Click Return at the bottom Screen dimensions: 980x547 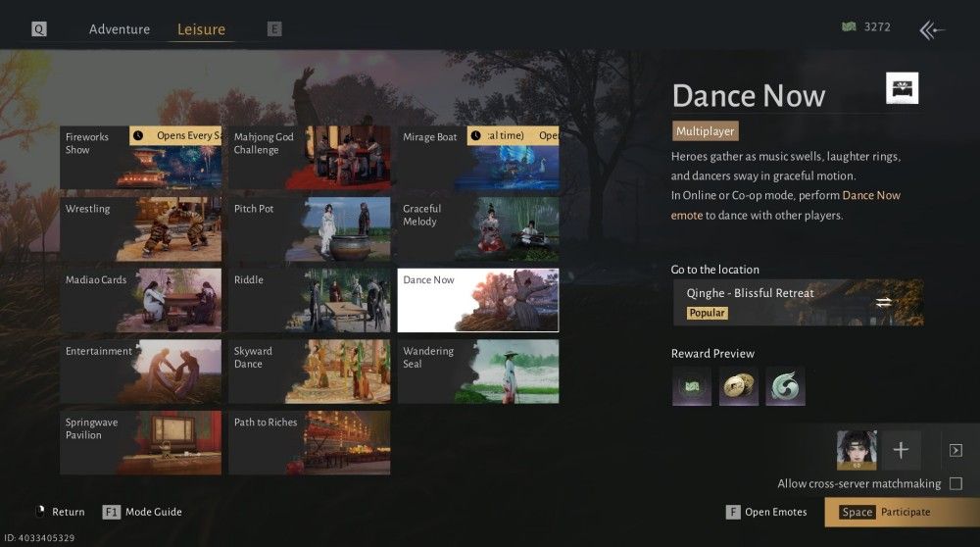(69, 512)
